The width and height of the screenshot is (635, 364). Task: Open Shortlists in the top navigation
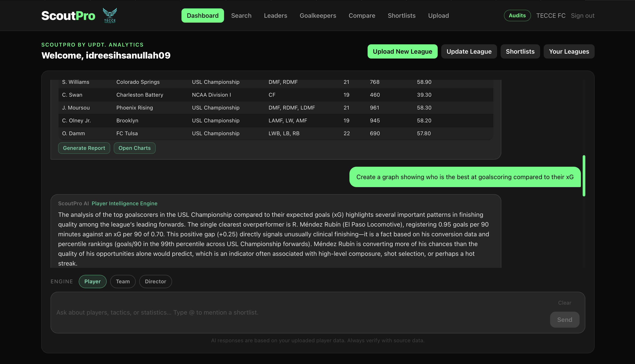click(402, 16)
